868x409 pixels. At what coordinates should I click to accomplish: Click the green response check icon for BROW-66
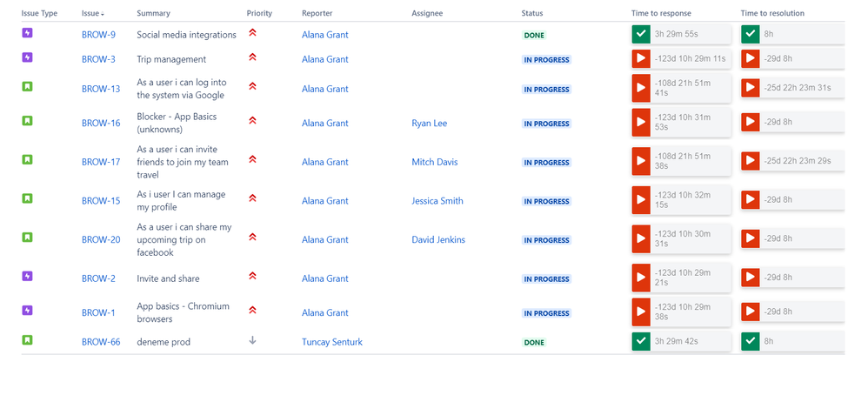(x=641, y=341)
